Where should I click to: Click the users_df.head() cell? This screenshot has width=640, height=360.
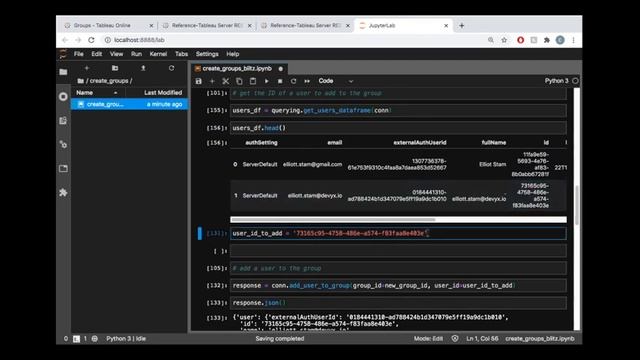click(398, 128)
